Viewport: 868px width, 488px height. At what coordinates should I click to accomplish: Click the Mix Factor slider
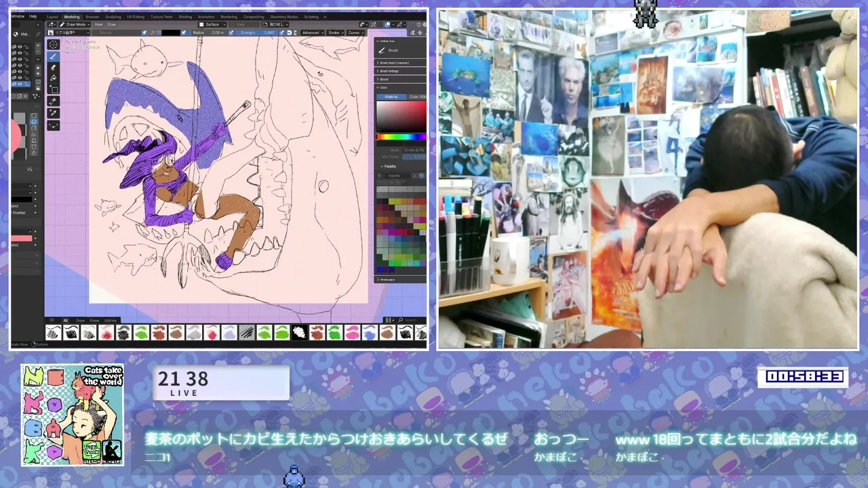click(x=414, y=157)
